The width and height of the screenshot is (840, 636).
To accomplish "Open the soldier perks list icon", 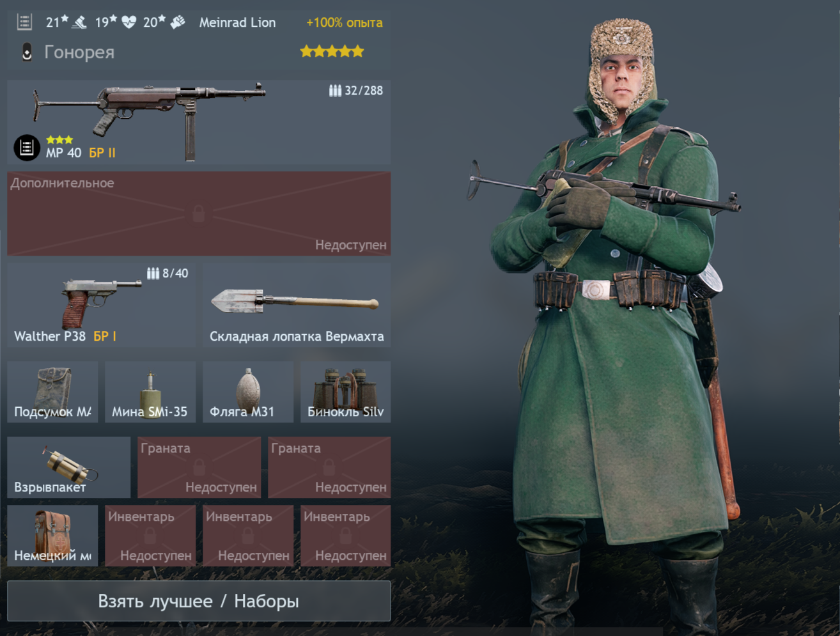I will click(24, 22).
